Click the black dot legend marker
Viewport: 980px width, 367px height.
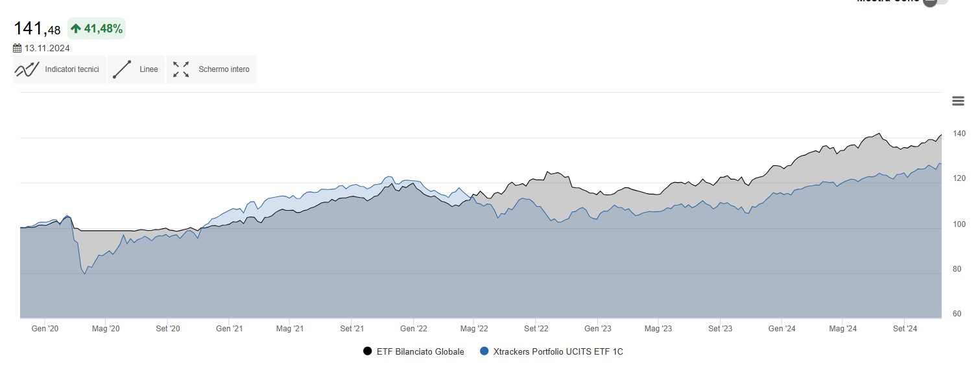point(368,351)
